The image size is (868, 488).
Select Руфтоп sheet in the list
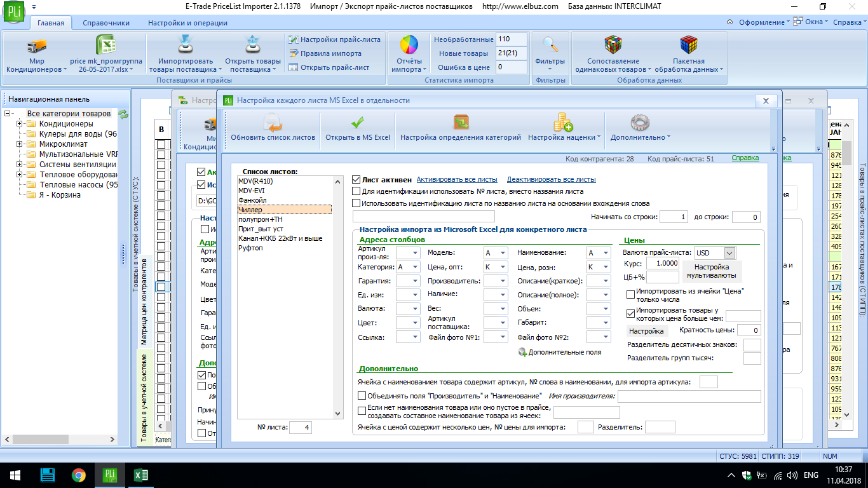click(x=284, y=248)
